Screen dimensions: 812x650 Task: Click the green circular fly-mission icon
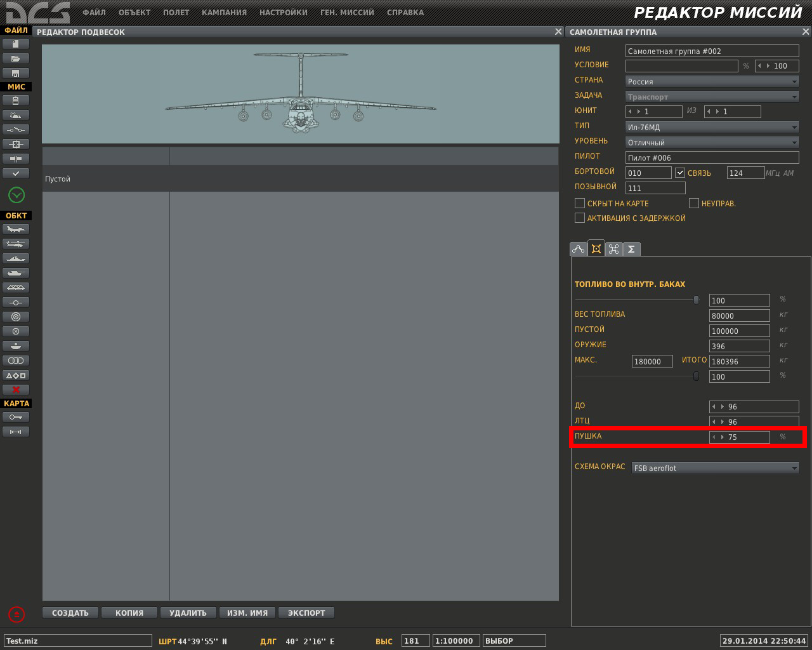[16, 195]
